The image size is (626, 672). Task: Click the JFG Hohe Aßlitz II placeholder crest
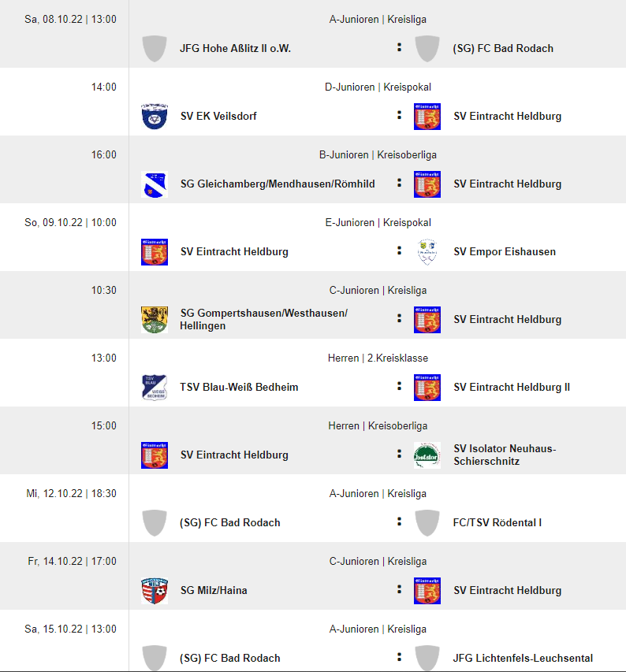tap(155, 48)
